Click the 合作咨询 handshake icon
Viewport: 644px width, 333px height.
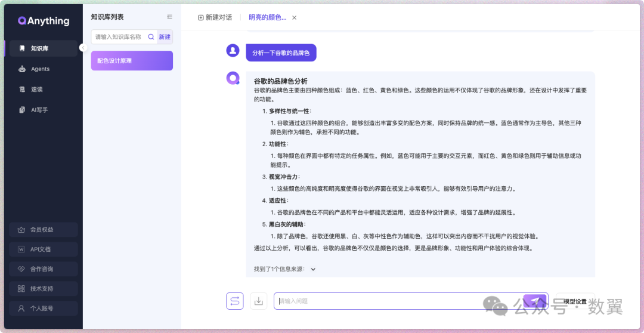tap(21, 269)
